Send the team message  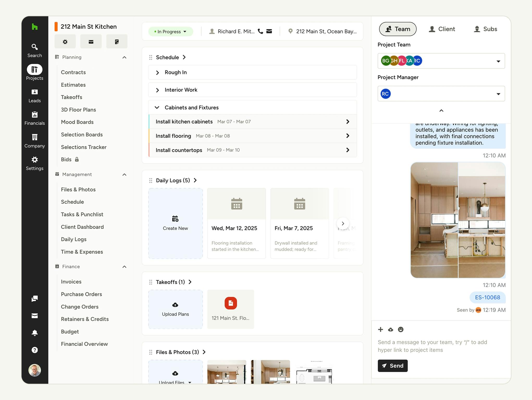[x=393, y=366]
